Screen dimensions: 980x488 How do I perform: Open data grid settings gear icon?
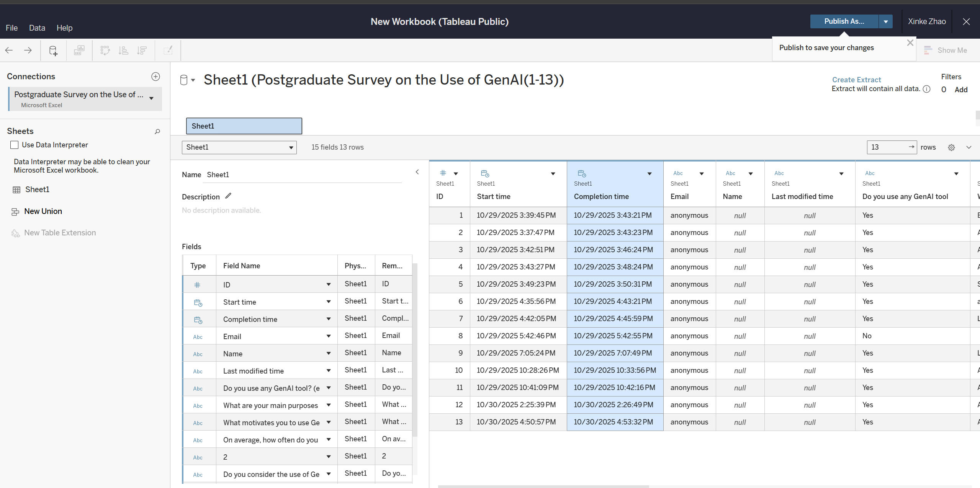[x=951, y=147]
